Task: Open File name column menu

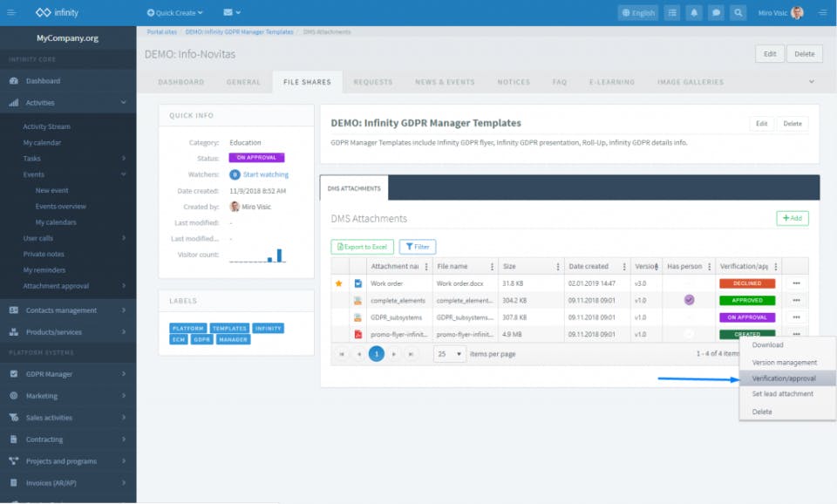Action: coord(492,267)
